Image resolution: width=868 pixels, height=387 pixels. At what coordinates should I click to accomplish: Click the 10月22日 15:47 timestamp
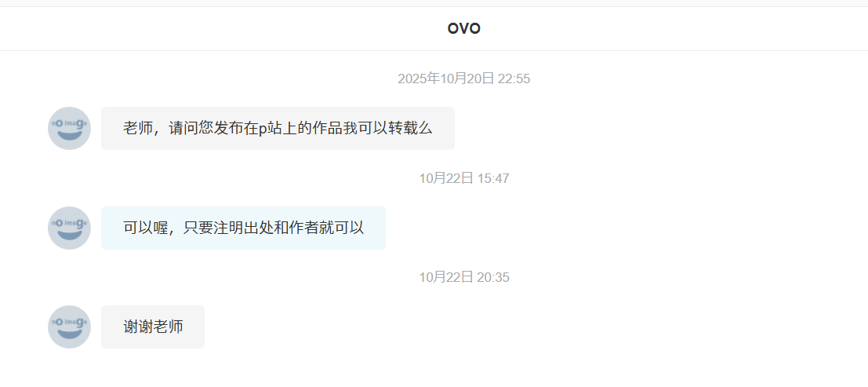(464, 178)
